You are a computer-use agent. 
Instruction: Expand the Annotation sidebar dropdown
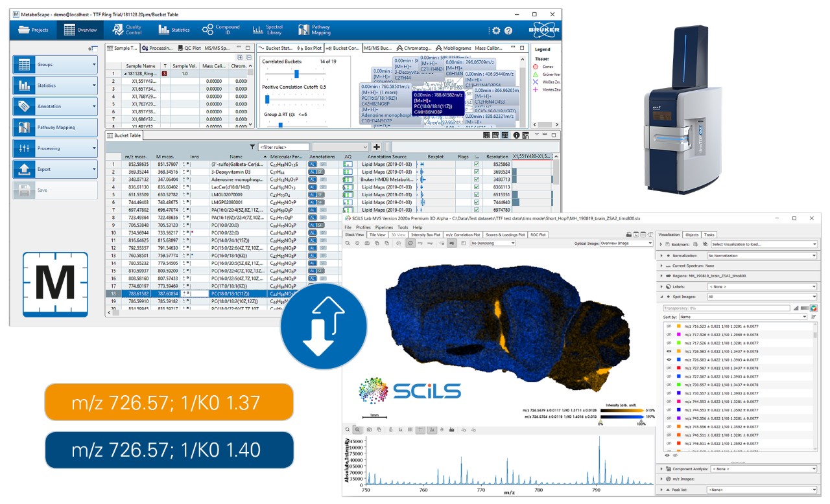click(x=94, y=106)
